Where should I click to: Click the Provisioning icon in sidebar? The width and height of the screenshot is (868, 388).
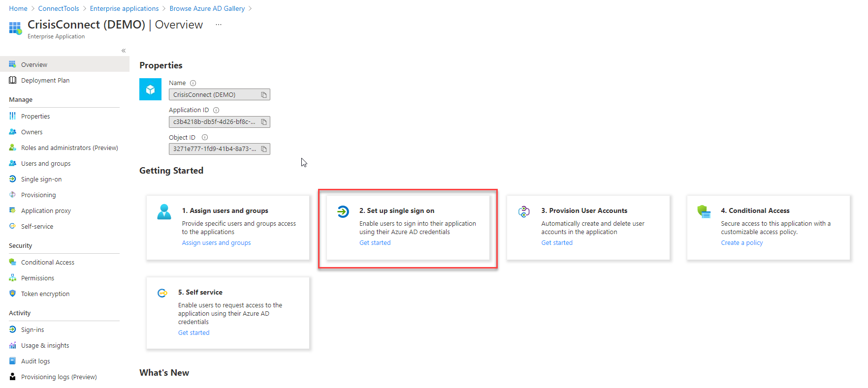(x=12, y=195)
